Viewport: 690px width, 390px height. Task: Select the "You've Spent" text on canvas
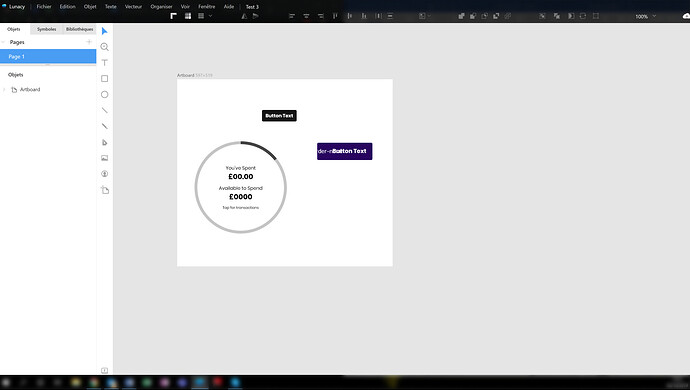pyautogui.click(x=240, y=168)
